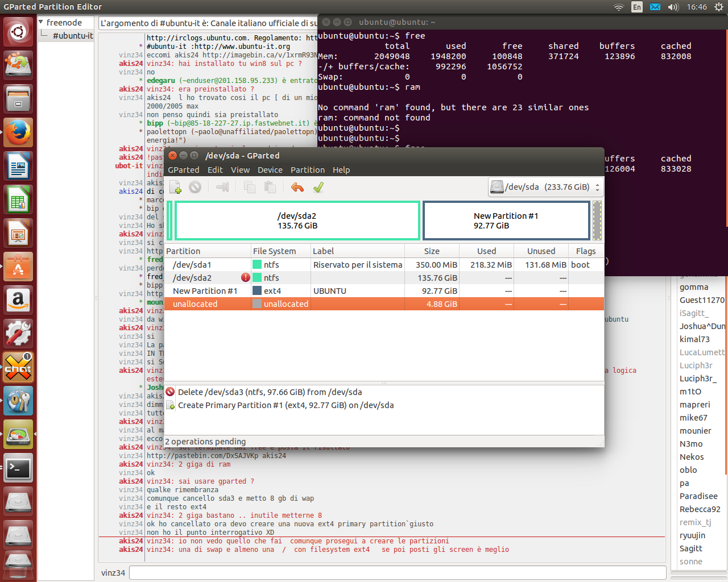The image size is (728, 582).
Task: Click the Apply All Operations checkmark icon
Action: tap(318, 187)
